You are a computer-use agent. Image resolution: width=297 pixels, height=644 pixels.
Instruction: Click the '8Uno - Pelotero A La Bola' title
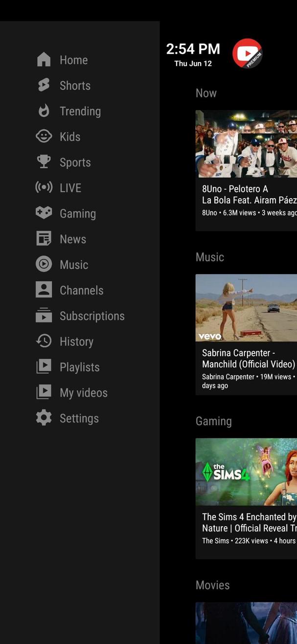pyautogui.click(x=250, y=194)
